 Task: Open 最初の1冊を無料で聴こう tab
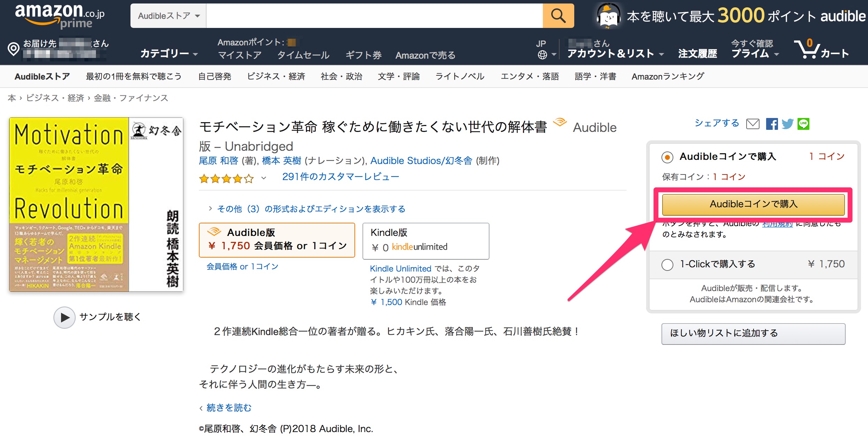click(x=134, y=76)
